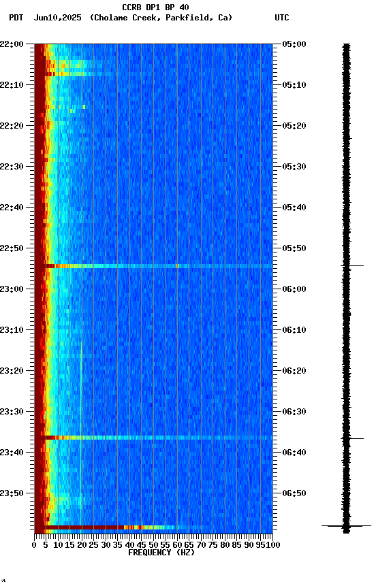The image size is (376, 588).
Task: Select the 06:30 UTC time label
Action: [294, 412]
